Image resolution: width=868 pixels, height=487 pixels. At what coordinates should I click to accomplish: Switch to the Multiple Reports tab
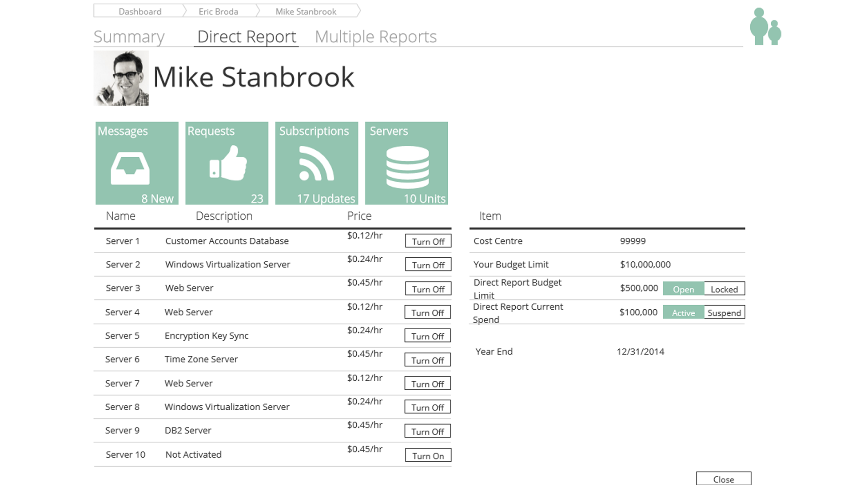(x=375, y=36)
